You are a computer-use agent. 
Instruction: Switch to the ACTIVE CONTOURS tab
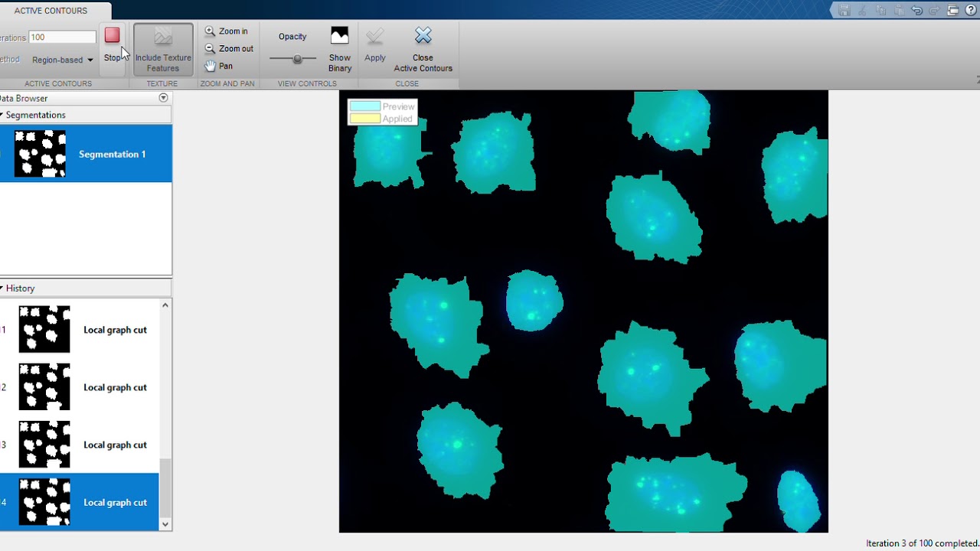pyautogui.click(x=51, y=11)
